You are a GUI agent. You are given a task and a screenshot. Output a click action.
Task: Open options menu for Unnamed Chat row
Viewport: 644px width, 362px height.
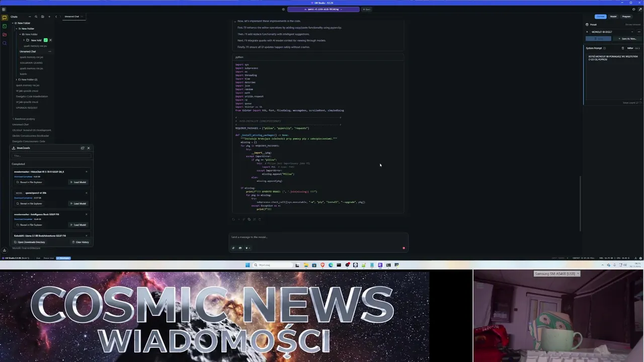[x=50, y=51]
